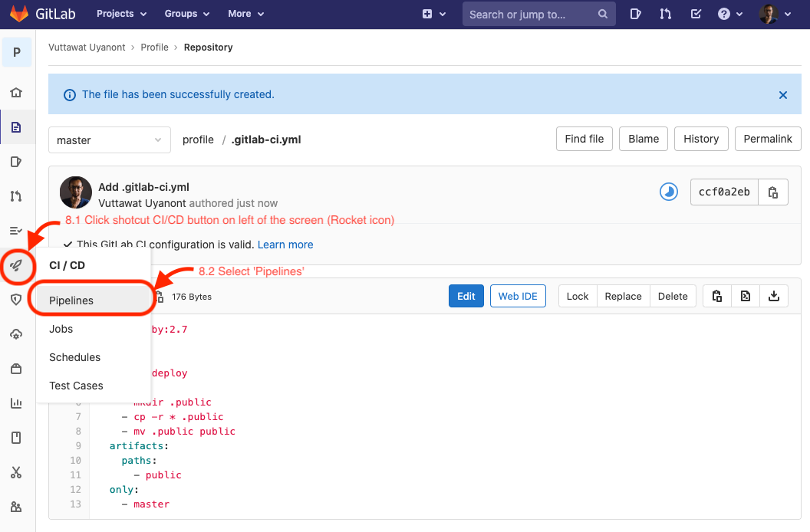Click inside the search bar

pyautogui.click(x=537, y=13)
